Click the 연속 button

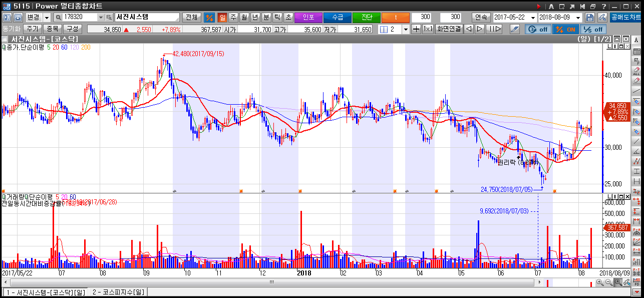click(x=481, y=17)
